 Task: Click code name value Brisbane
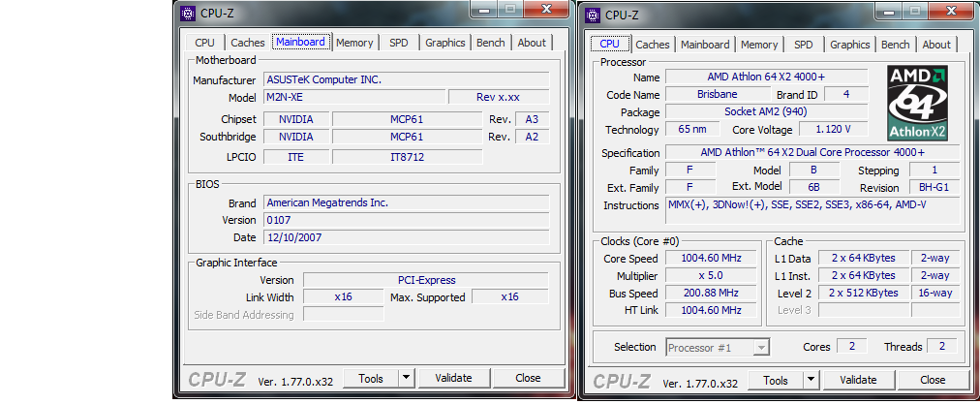pyautogui.click(x=718, y=94)
